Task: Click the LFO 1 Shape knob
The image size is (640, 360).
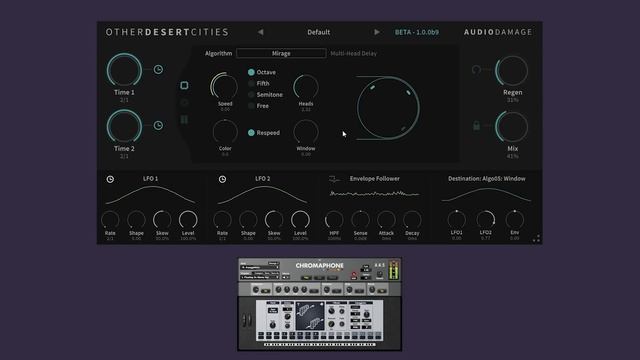Action: [x=136, y=220]
